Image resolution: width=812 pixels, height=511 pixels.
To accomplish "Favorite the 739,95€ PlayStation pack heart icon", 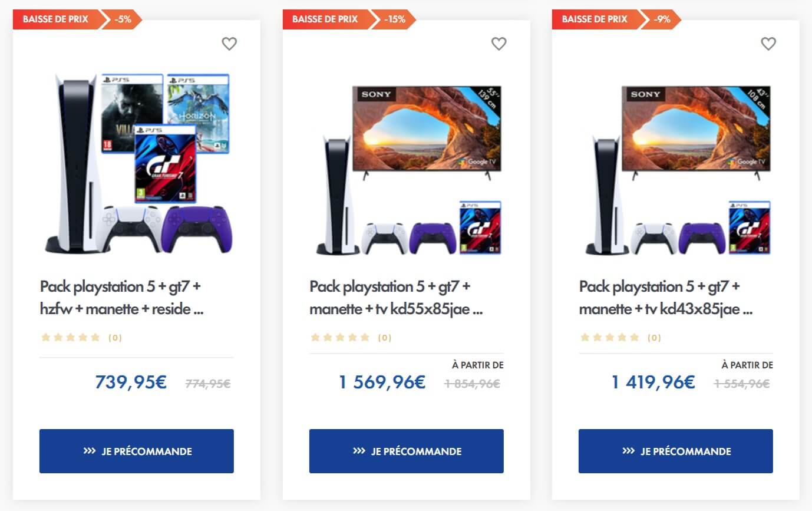I will pos(229,44).
